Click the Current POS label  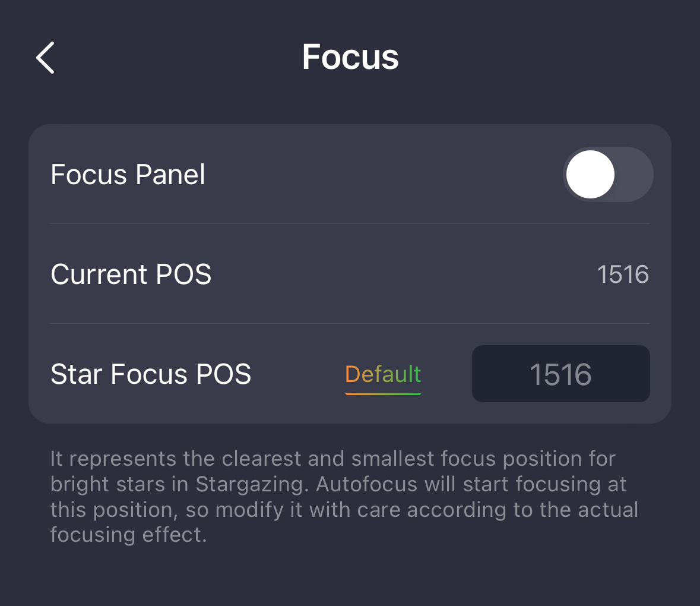[131, 274]
